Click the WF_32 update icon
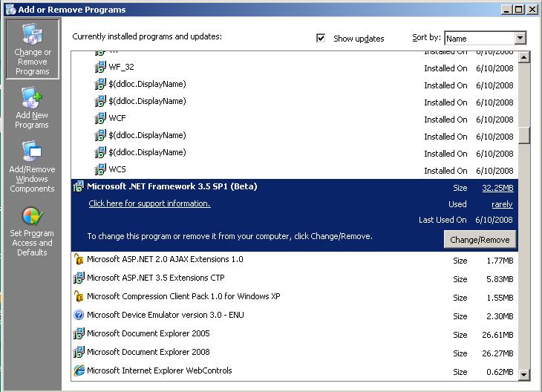542x392 pixels. click(x=100, y=67)
